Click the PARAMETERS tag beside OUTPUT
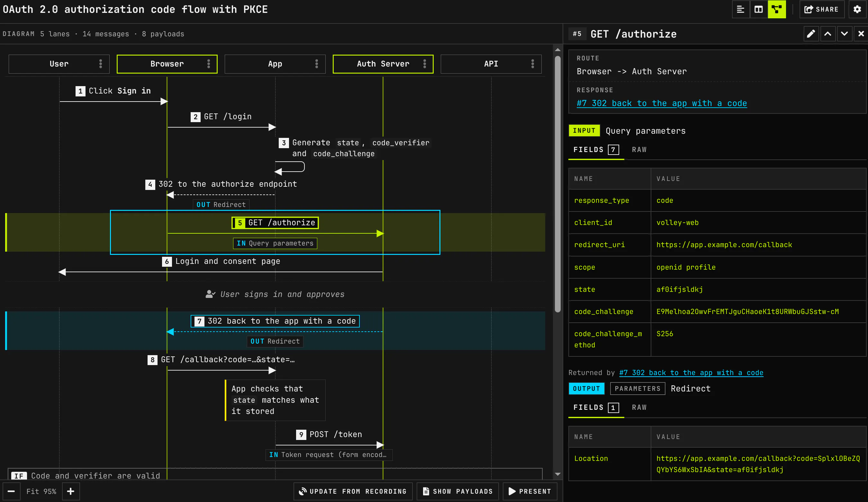 pos(637,389)
